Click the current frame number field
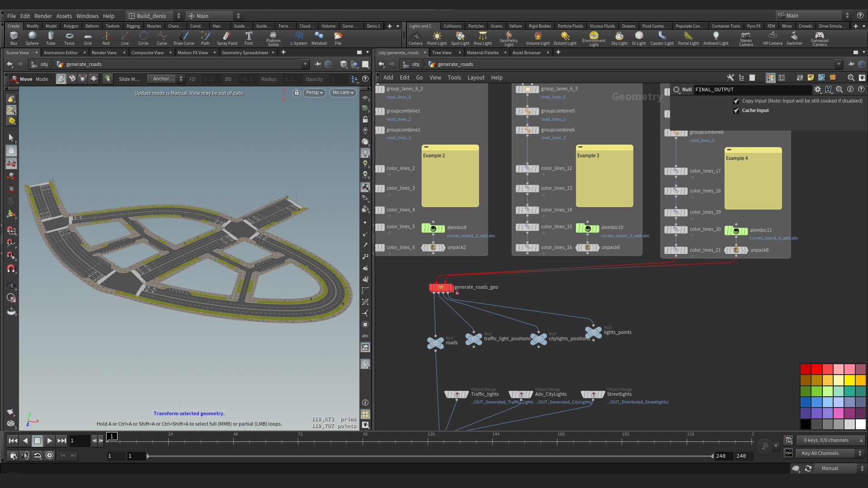This screenshot has width=868, height=488. coord(79,441)
